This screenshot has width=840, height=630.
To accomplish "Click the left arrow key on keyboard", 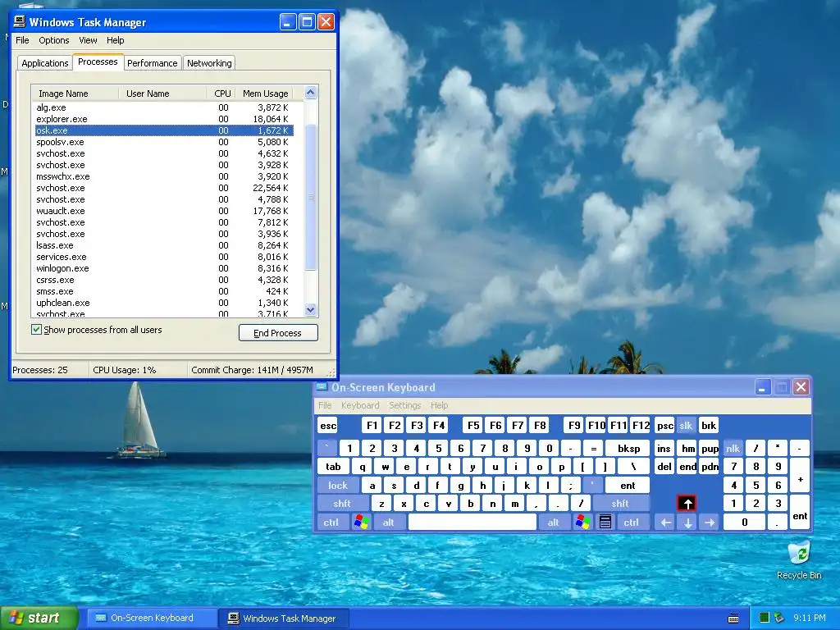I will [665, 523].
